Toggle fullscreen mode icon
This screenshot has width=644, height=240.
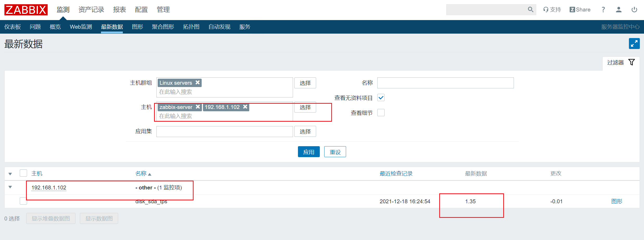[x=634, y=44]
